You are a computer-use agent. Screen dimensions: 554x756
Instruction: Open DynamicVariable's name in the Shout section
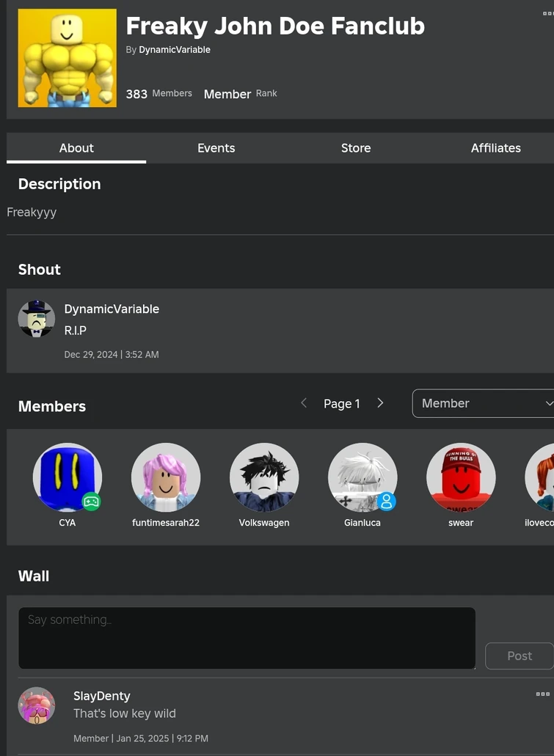click(x=112, y=309)
